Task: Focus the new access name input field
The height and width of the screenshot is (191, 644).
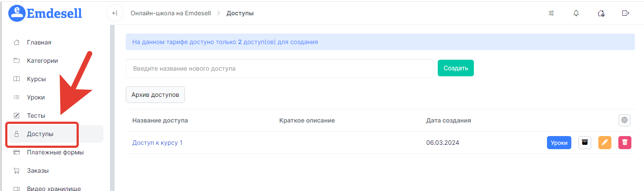Action: [x=279, y=68]
